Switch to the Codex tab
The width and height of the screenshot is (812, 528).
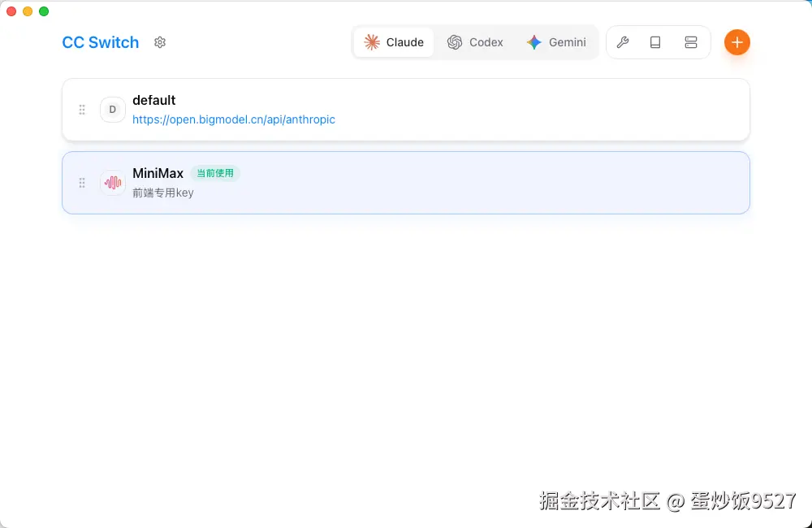[475, 42]
